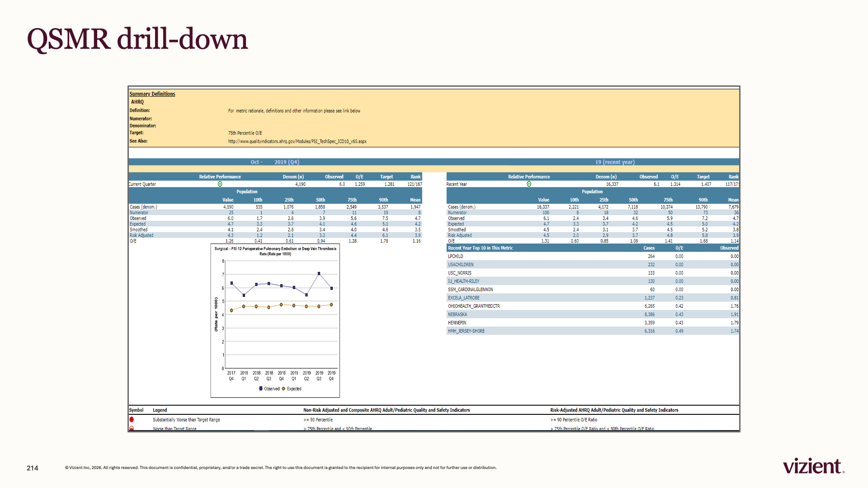The image size is (868, 488).
Task: Click the green Current Quarter relative performance indicator
Action: pyautogui.click(x=220, y=184)
